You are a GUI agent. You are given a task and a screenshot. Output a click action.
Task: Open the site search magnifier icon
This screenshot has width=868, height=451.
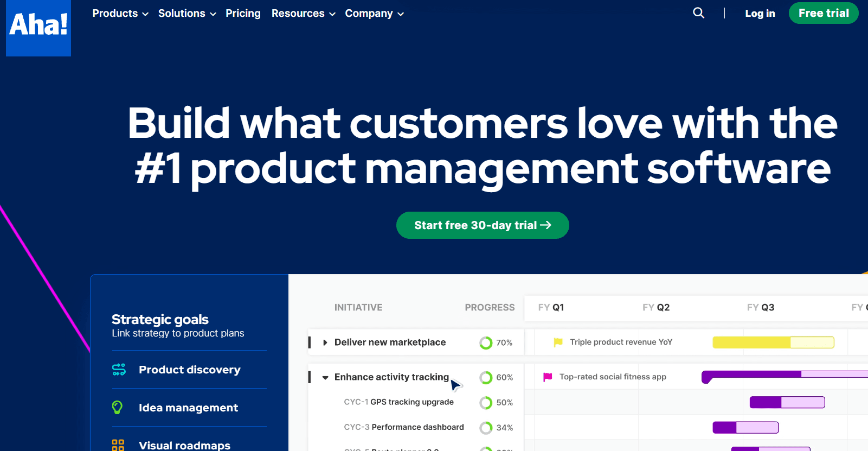(698, 13)
